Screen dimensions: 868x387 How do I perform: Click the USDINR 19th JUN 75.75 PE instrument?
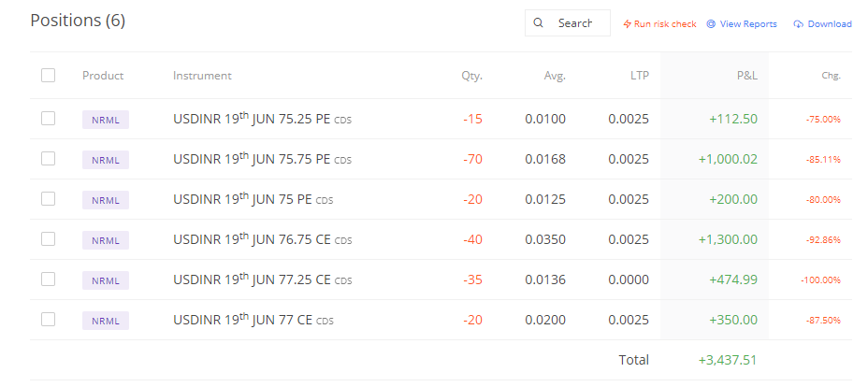[x=253, y=160]
